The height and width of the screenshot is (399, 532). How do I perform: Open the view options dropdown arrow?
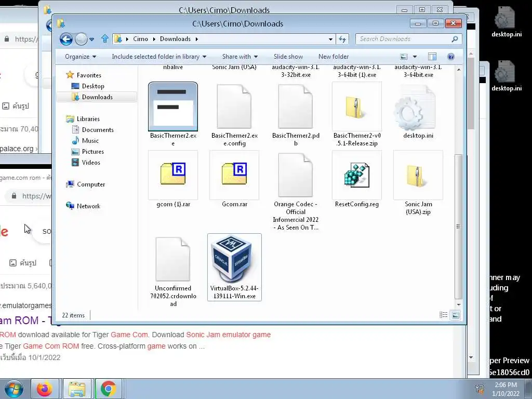(415, 57)
